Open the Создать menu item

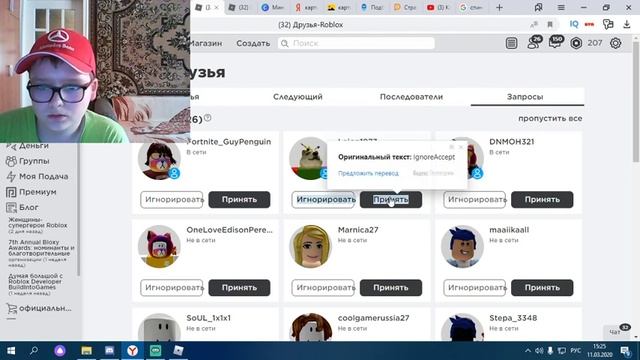253,43
